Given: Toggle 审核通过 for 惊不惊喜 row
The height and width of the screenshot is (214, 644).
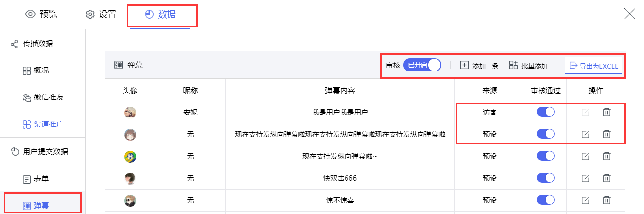Looking at the screenshot, I should (x=545, y=200).
